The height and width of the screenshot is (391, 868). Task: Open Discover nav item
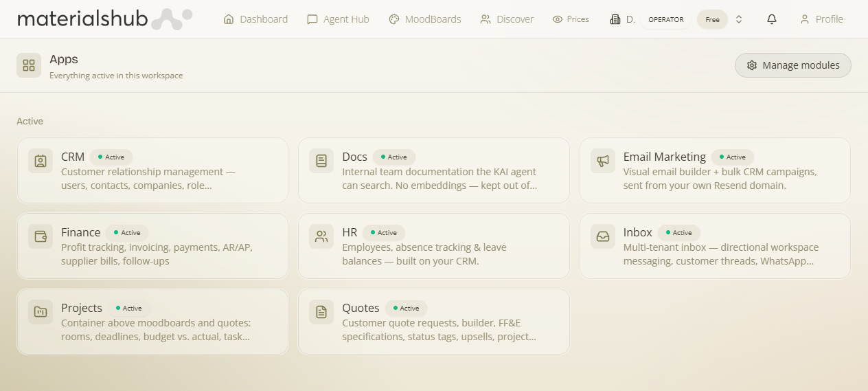[x=507, y=19]
